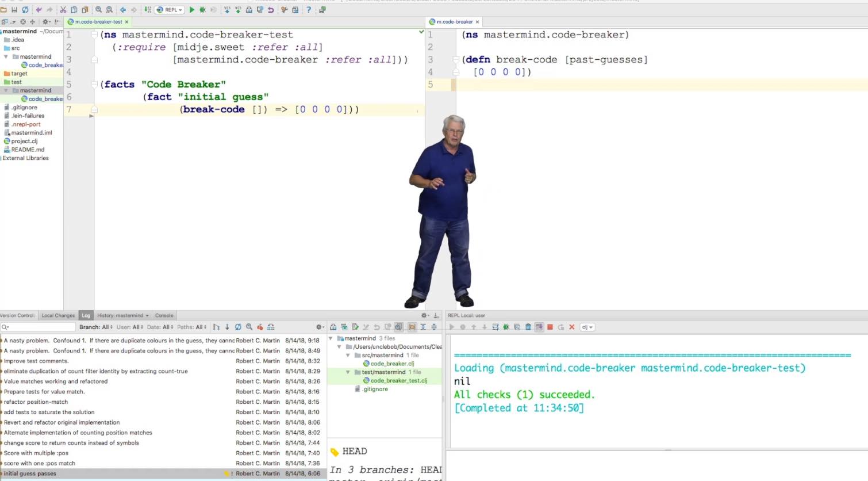Click the trash Clear REPL output icon
The width and height of the screenshot is (868, 481).
(528, 327)
